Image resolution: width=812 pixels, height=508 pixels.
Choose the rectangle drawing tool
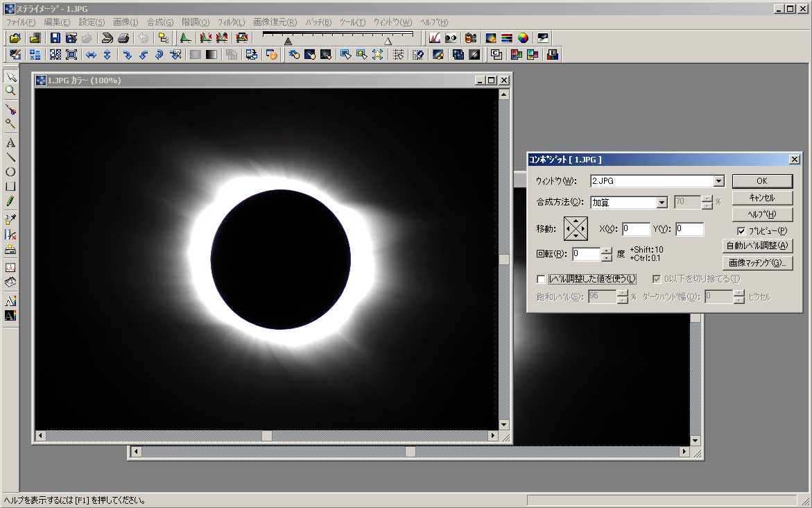(10, 187)
